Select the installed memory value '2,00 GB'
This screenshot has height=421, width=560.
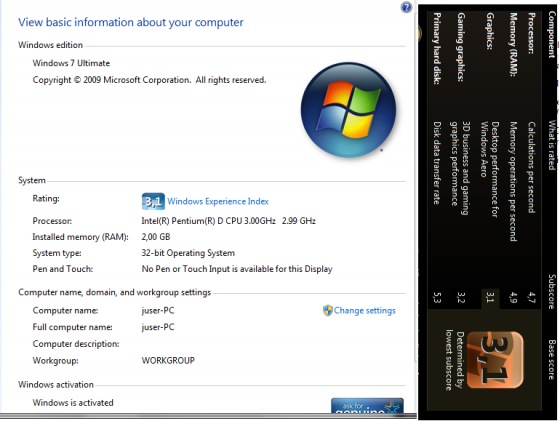pos(156,237)
